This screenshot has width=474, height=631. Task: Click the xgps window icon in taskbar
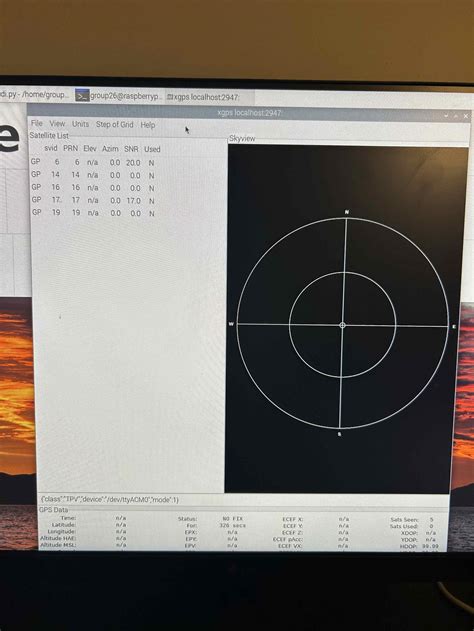[x=170, y=97]
